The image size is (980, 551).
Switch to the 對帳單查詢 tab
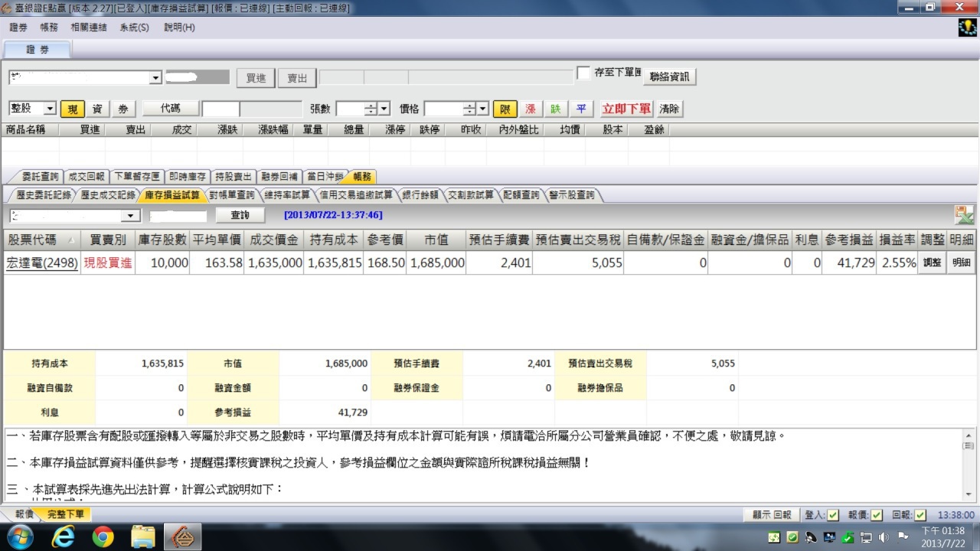click(231, 195)
